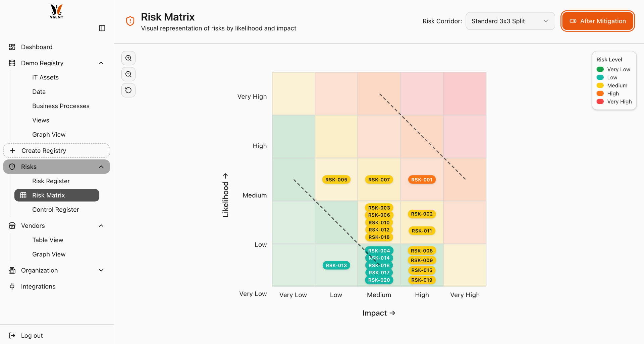Image resolution: width=644 pixels, height=344 pixels.
Task: Click the Risks shield icon in sidebar
Action: click(12, 166)
